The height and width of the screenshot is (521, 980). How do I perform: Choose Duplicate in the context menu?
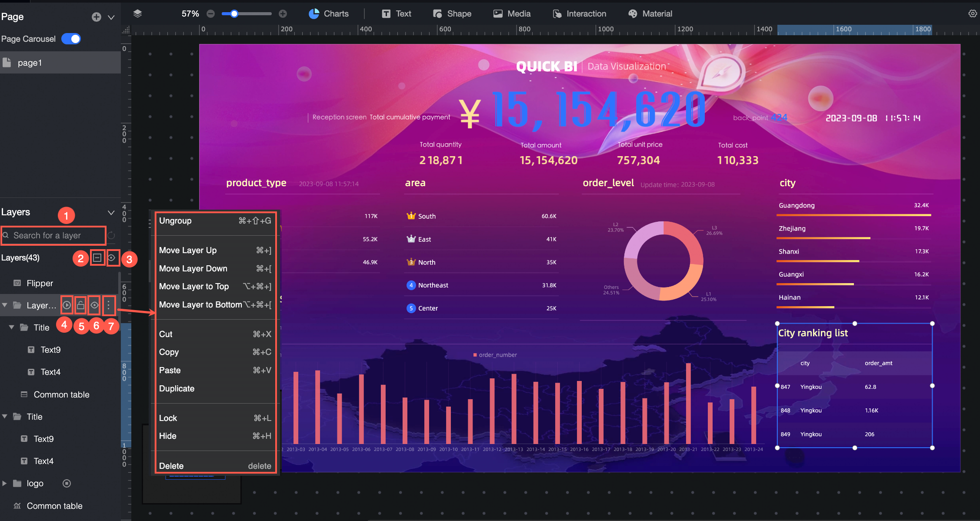tap(177, 388)
